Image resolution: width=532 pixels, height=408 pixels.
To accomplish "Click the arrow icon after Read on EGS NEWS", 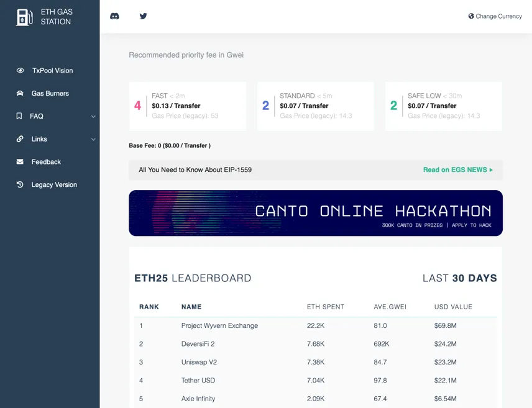I will pos(491,170).
